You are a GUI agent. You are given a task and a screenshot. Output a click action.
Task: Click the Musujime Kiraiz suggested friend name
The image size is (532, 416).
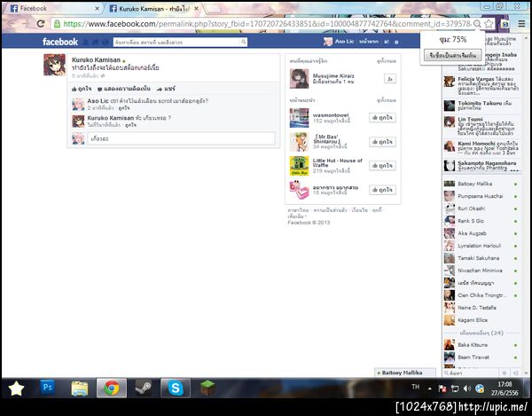(333, 75)
